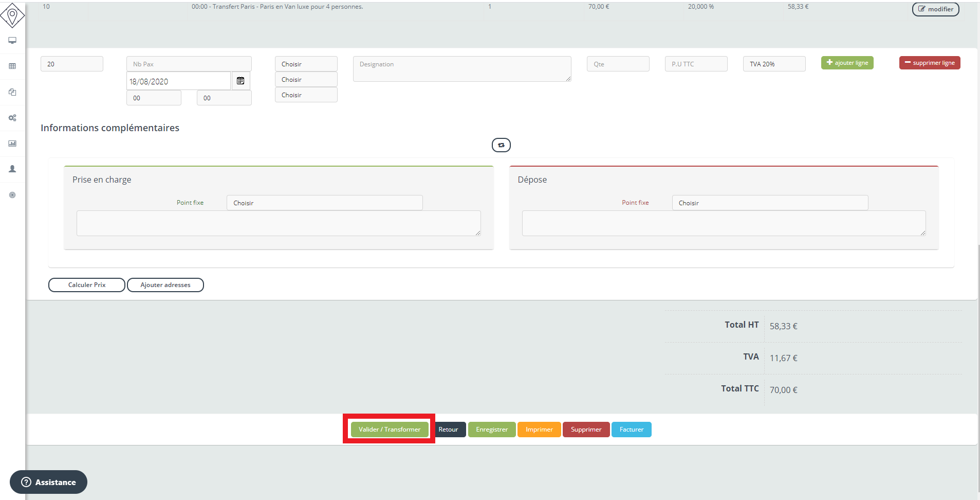Click the Valider / Transformer button
980x500 pixels.
coord(389,430)
